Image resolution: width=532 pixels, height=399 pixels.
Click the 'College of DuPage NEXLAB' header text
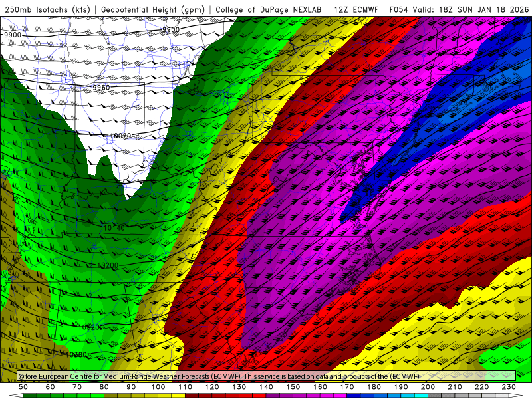point(269,9)
